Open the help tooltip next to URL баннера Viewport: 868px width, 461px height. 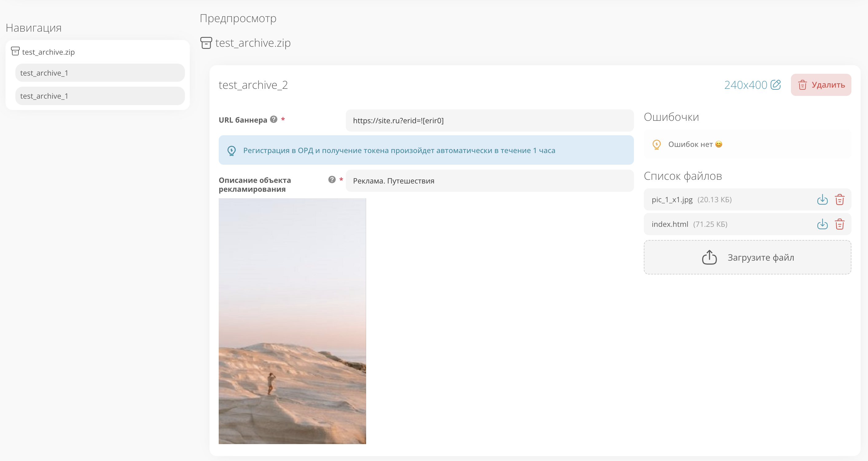coord(274,119)
